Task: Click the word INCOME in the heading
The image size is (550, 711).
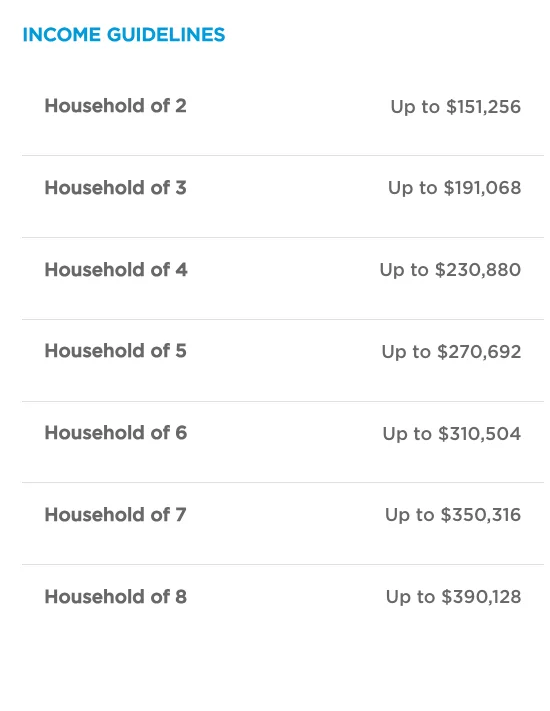Action: tap(62, 35)
